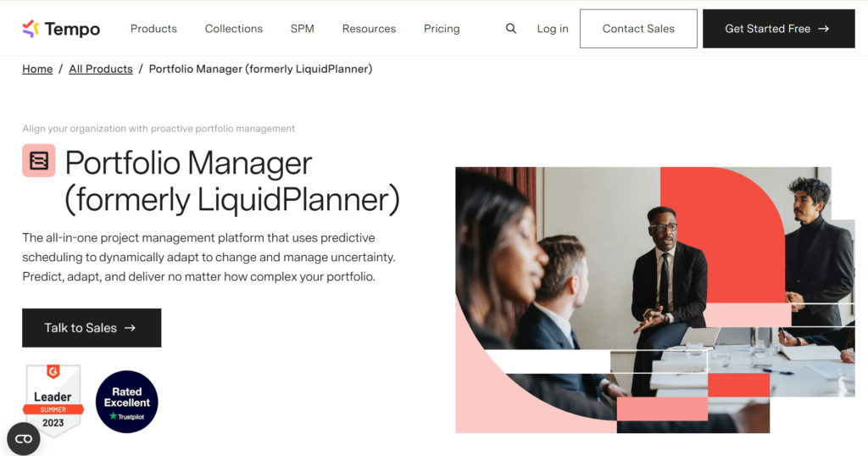Click the Get Started Free button

coord(778,28)
